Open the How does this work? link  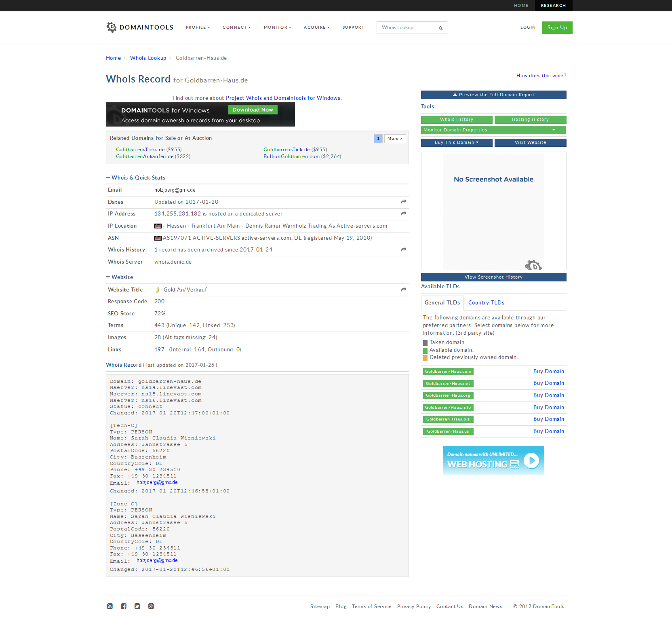click(541, 76)
